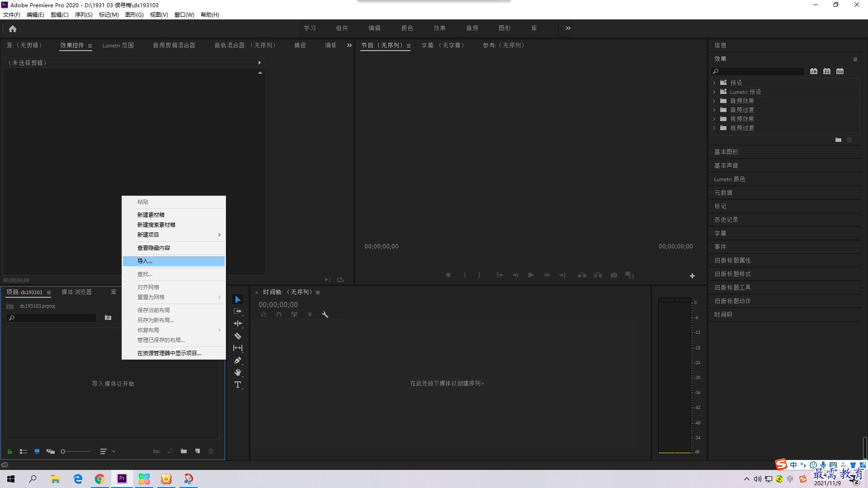Filter effects by Accelerated Effects badge
Screen dimensions: 868x488
[x=814, y=71]
